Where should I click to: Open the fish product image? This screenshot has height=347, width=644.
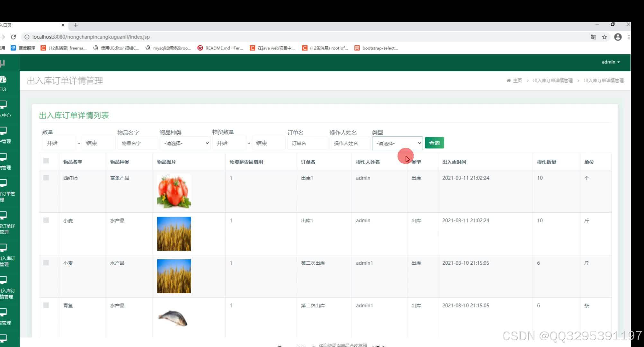point(173,318)
